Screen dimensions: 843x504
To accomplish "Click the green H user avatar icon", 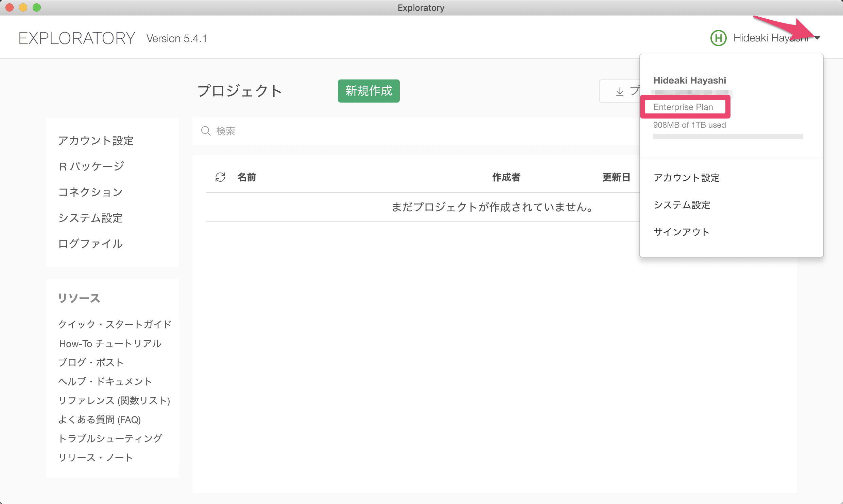I will click(718, 38).
